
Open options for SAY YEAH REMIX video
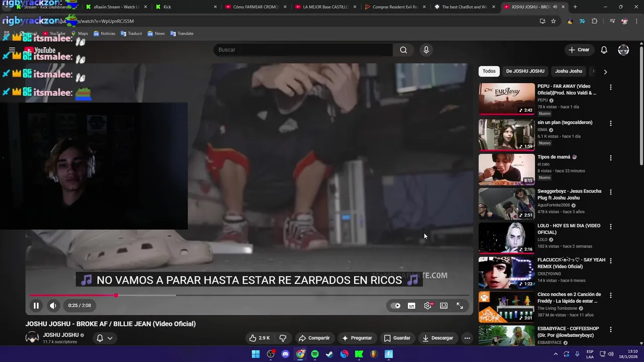[611, 260]
